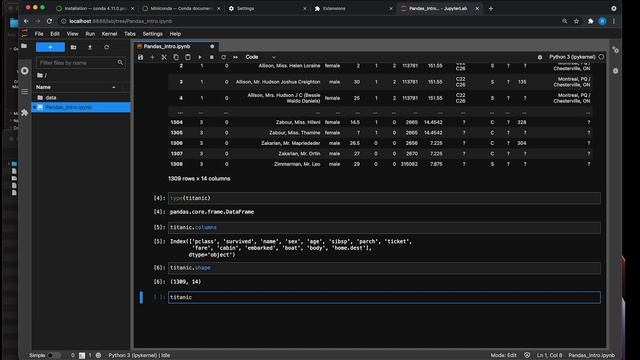Open the File menu
This screenshot has width=640, height=360.
point(39,34)
